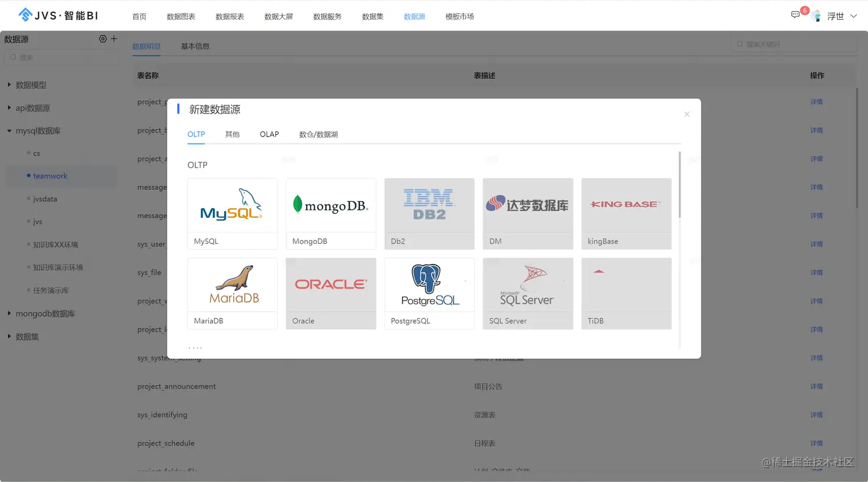Choose the SQL Server data source card
Image resolution: width=868 pixels, height=482 pixels.
pos(528,293)
